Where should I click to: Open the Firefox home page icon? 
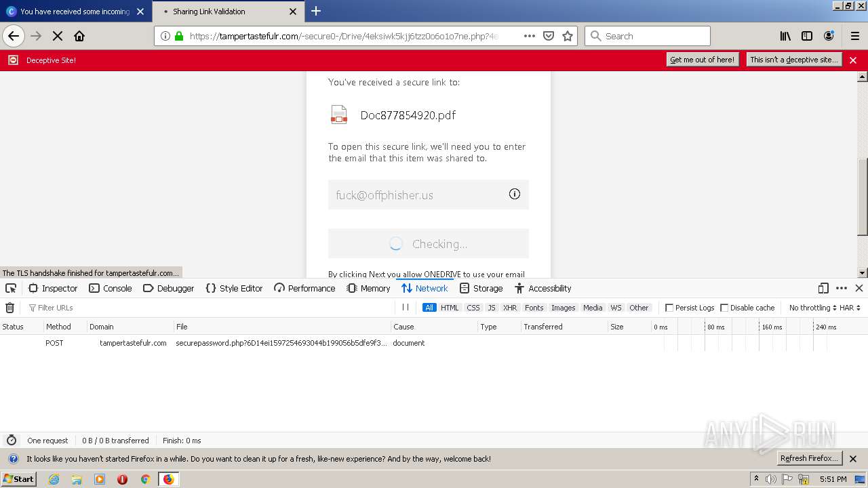coord(79,36)
